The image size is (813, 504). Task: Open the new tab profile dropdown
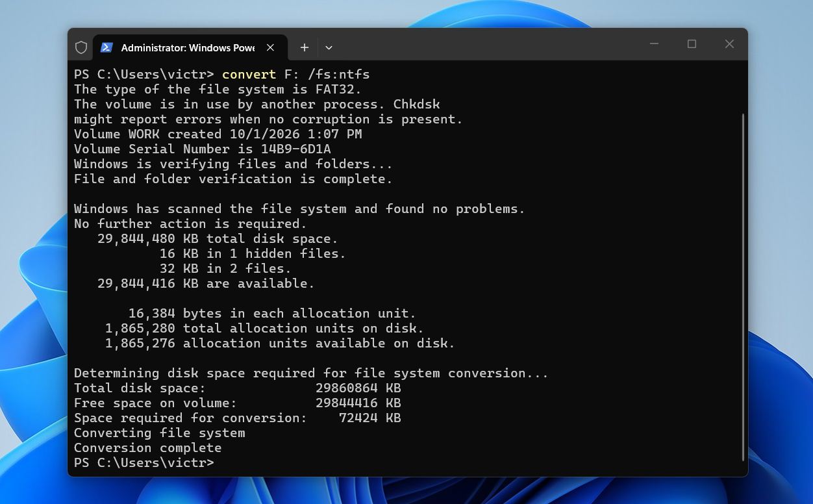click(x=329, y=47)
